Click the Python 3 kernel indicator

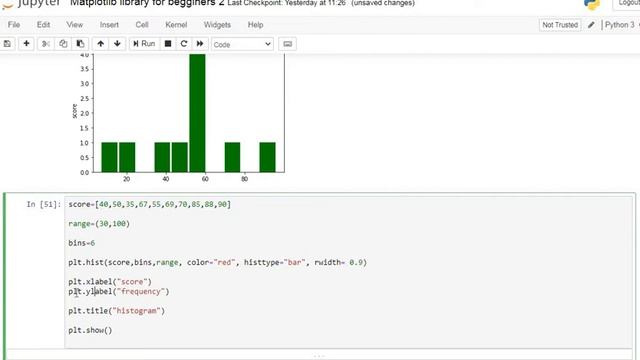tap(620, 25)
